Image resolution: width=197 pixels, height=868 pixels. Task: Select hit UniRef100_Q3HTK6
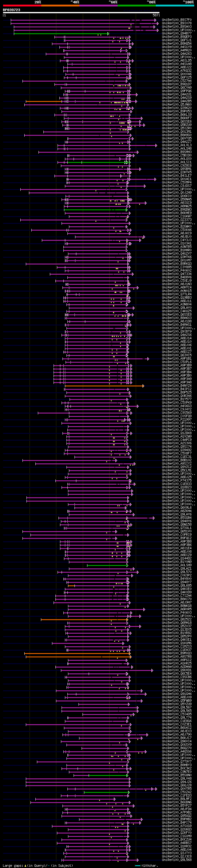coord(177,257)
